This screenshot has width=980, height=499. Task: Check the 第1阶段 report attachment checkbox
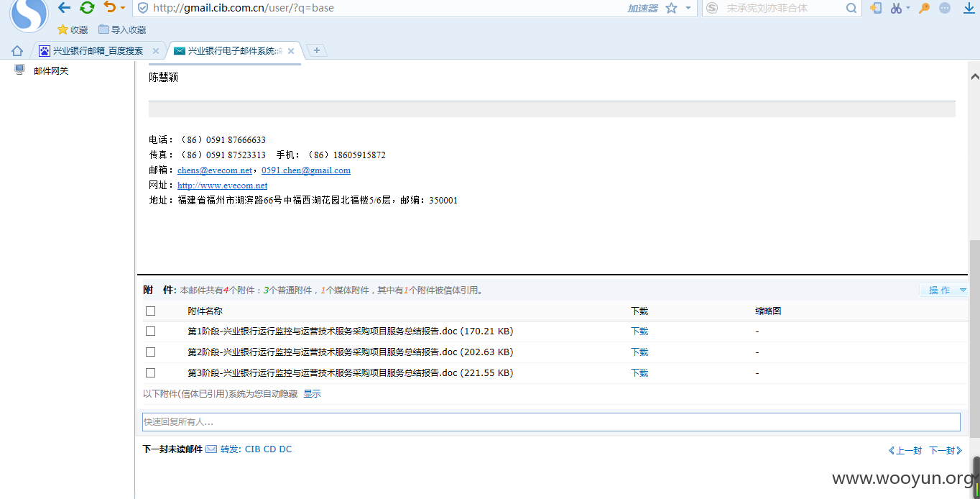pyautogui.click(x=150, y=331)
